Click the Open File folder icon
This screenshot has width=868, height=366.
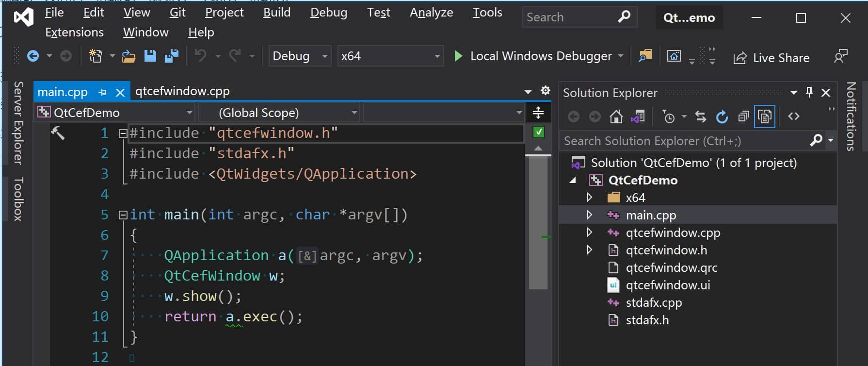click(129, 56)
